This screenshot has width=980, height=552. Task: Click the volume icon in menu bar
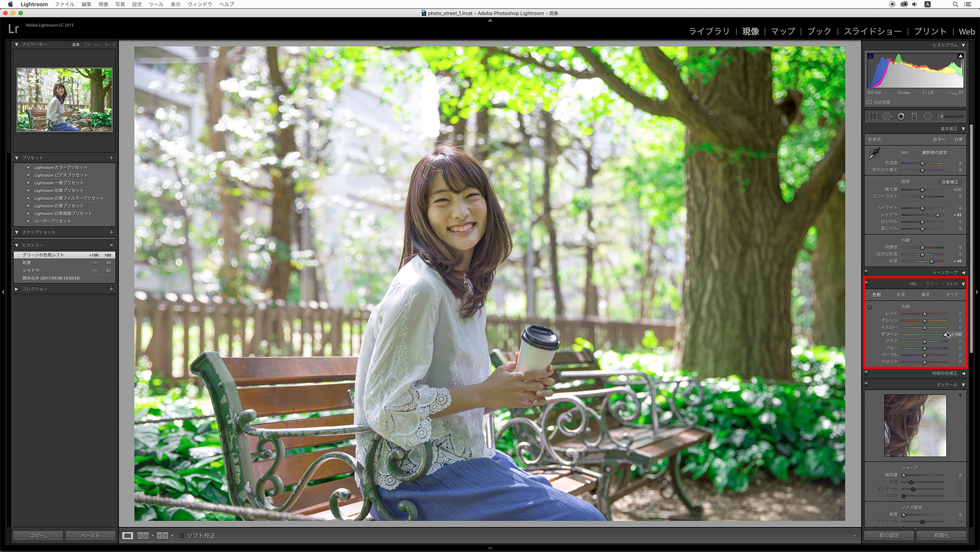[x=914, y=4]
